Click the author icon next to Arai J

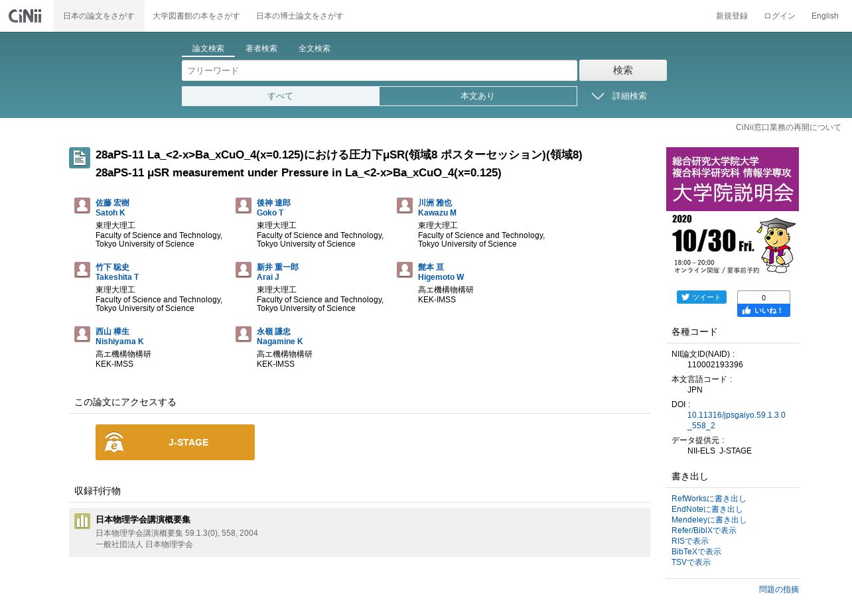[244, 270]
